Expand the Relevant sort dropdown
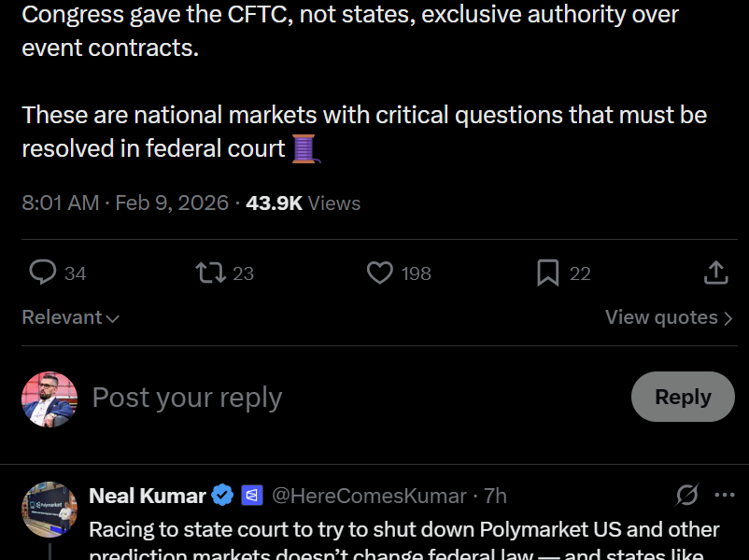The height and width of the screenshot is (560, 749). pyautogui.click(x=71, y=317)
